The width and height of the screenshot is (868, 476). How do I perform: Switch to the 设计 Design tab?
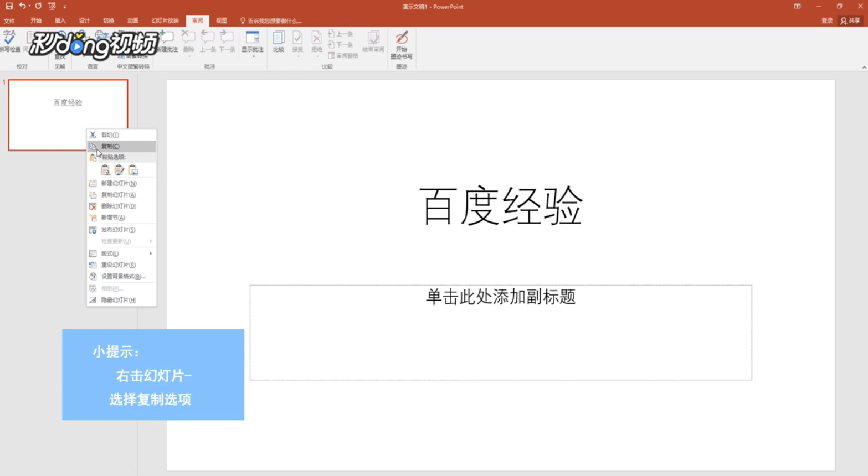click(x=84, y=20)
